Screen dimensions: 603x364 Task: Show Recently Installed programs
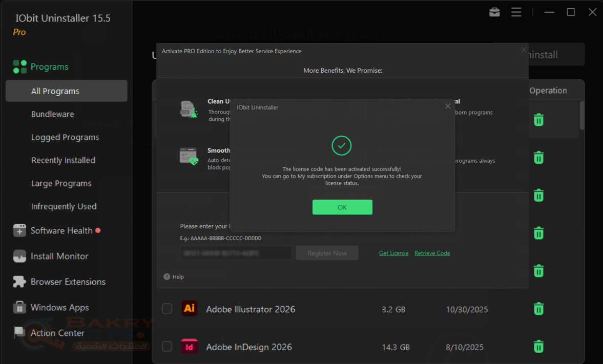63,160
